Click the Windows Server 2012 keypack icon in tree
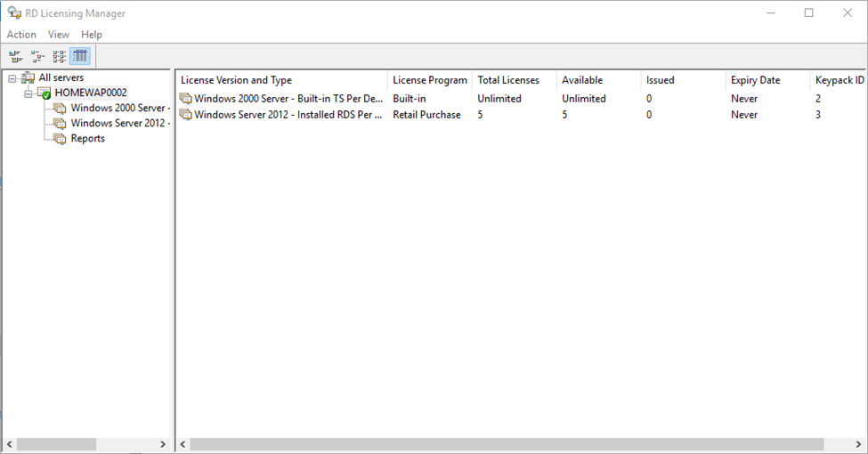This screenshot has width=868, height=454. click(x=60, y=123)
